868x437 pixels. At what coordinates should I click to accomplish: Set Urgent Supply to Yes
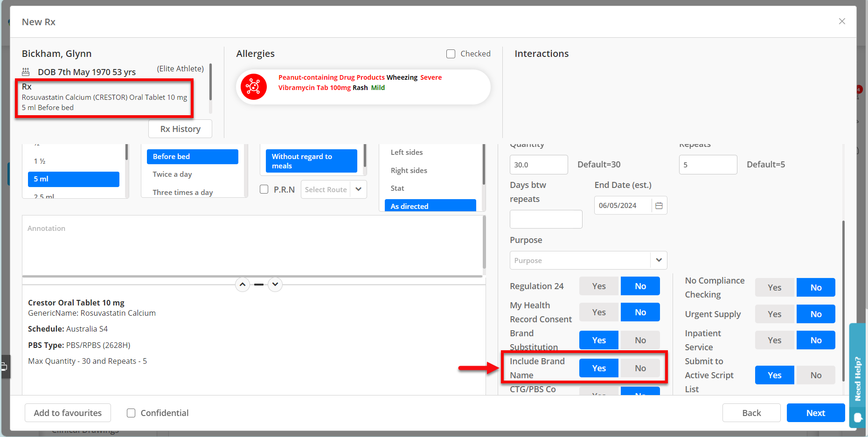(x=775, y=314)
